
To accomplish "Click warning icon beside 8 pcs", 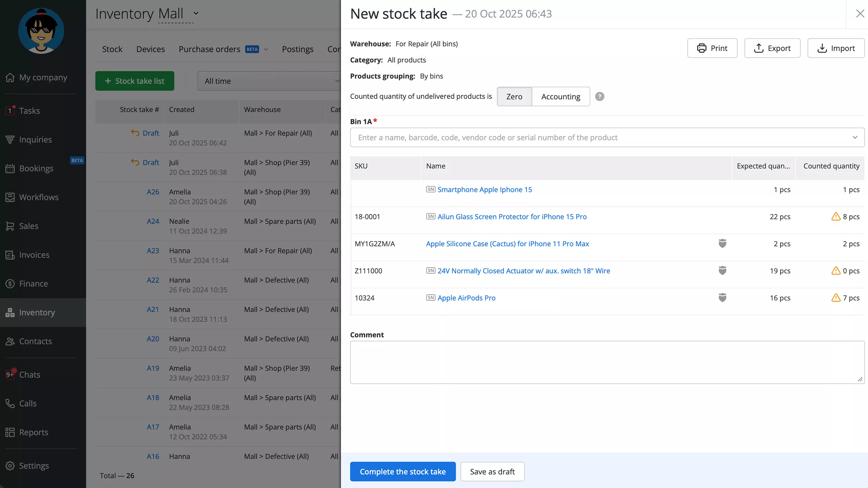I will pyautogui.click(x=835, y=217).
